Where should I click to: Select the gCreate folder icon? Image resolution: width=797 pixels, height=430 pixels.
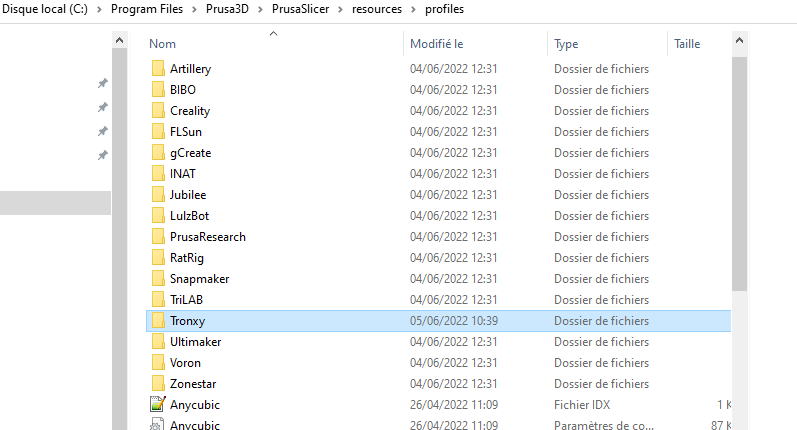(x=158, y=152)
